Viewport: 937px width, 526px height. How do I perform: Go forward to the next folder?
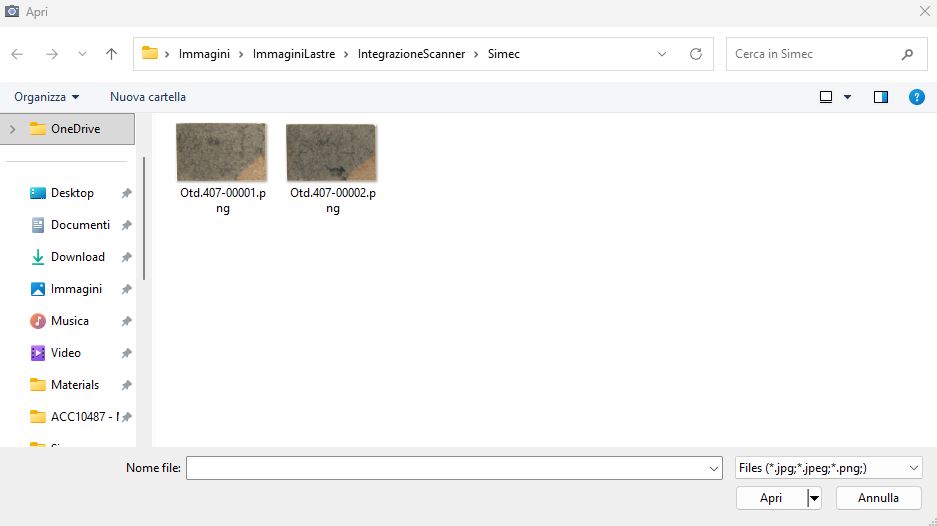point(52,54)
